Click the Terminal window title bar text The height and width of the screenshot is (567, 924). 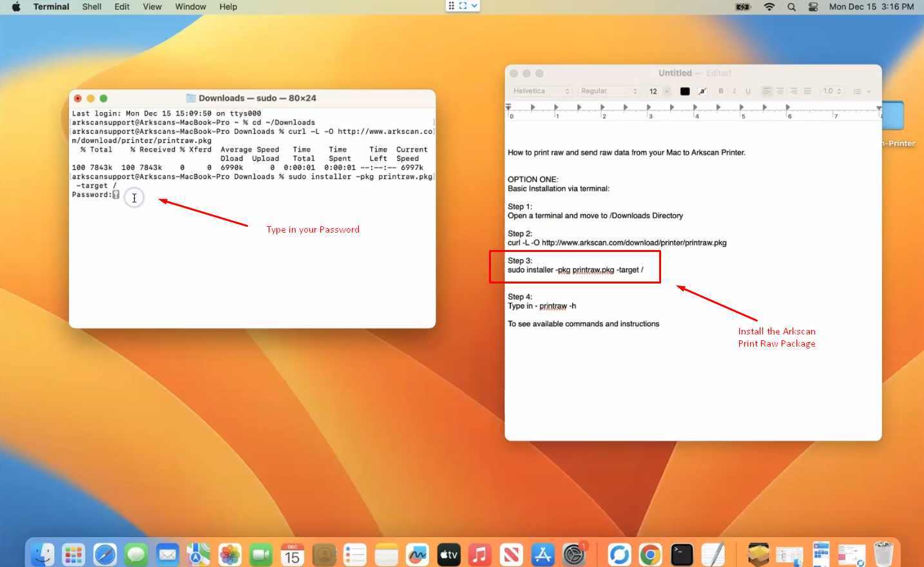coord(257,98)
